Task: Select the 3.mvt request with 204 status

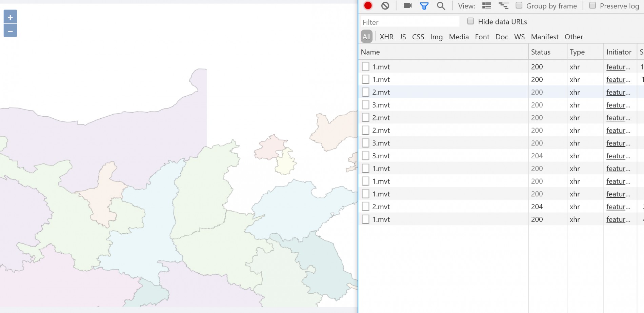Action: (381, 156)
